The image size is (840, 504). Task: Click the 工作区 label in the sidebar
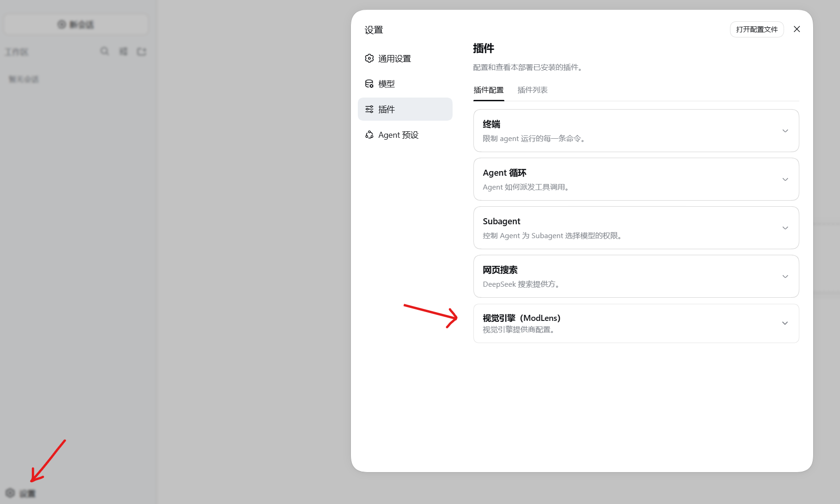pyautogui.click(x=17, y=52)
